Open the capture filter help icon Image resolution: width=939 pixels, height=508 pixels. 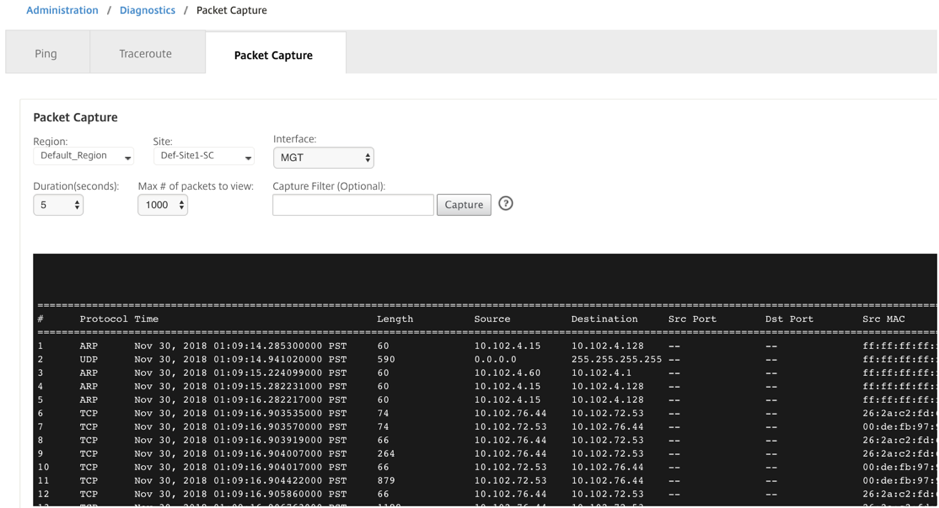point(505,204)
